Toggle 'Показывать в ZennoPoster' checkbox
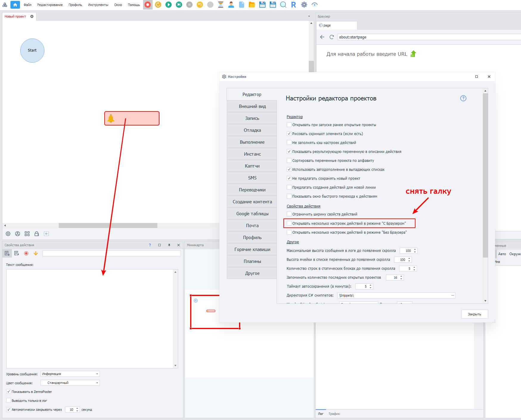Screen dimensions: 521x420 point(9,392)
